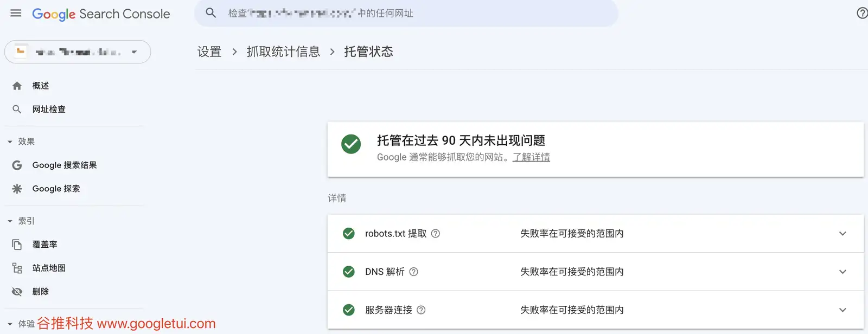Image resolution: width=868 pixels, height=334 pixels.
Task: Open the property selector dropdown
Action: (78, 52)
